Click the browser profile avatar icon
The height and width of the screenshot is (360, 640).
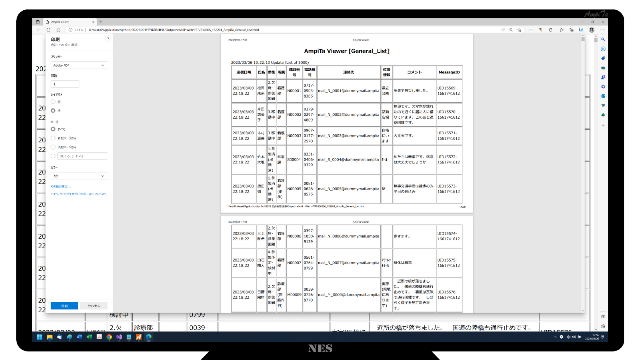[x=591, y=30]
